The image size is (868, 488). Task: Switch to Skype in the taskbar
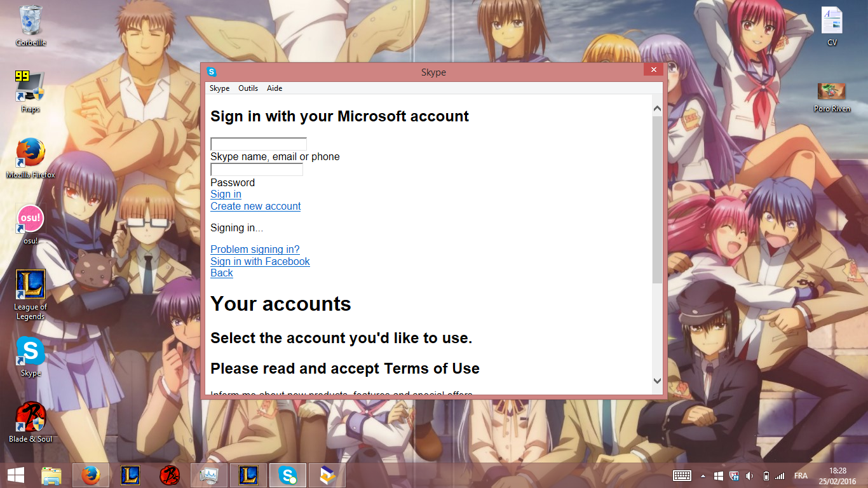point(288,475)
